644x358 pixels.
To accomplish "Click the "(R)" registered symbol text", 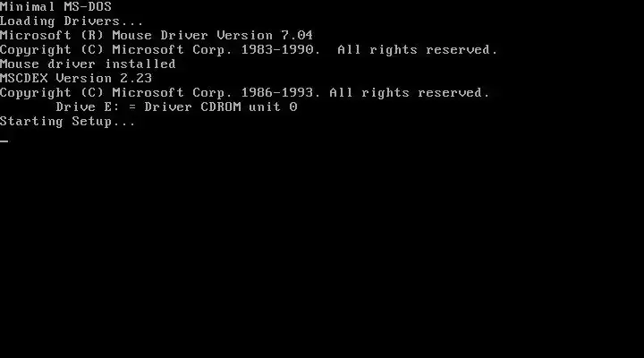I will (x=92, y=35).
